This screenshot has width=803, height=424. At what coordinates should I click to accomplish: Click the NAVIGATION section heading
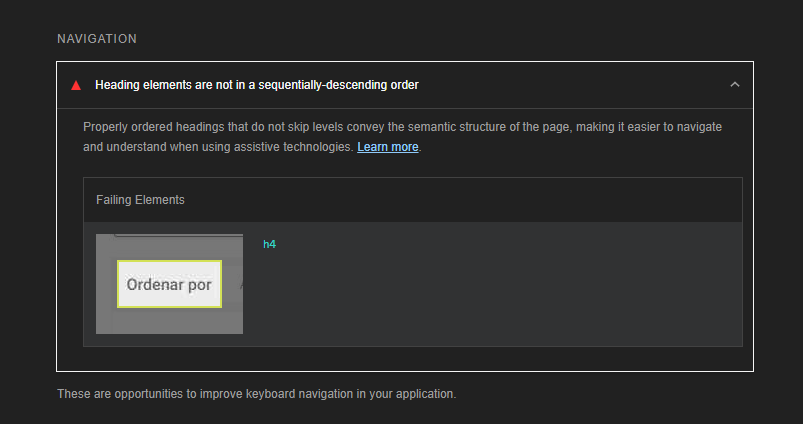point(97,39)
